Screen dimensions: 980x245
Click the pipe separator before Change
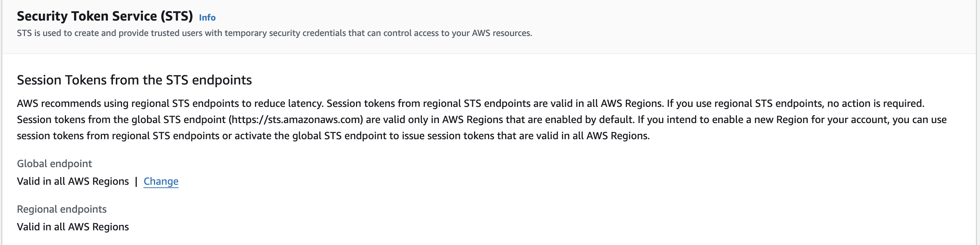pyautogui.click(x=136, y=181)
